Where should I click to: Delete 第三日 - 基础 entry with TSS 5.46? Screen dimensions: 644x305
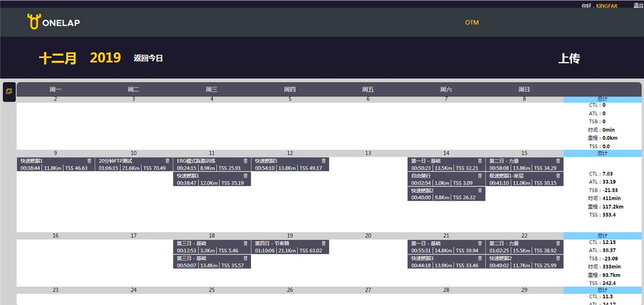coord(245,243)
